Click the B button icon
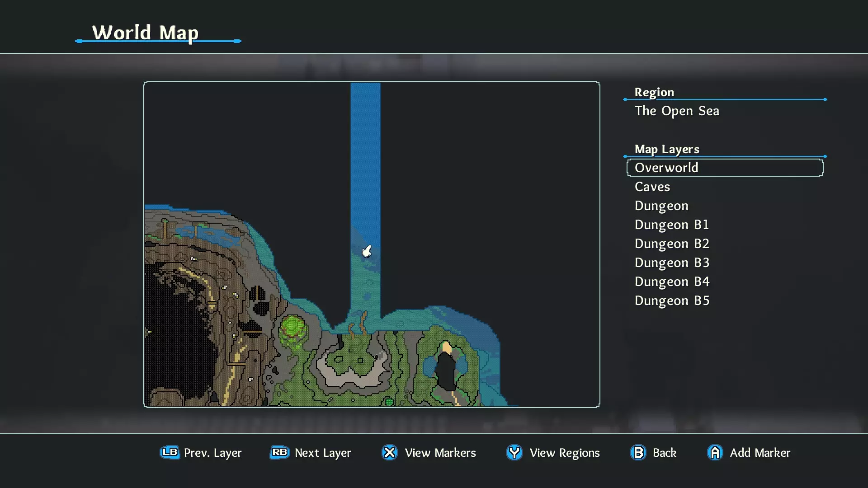This screenshot has width=868, height=488. (638, 452)
